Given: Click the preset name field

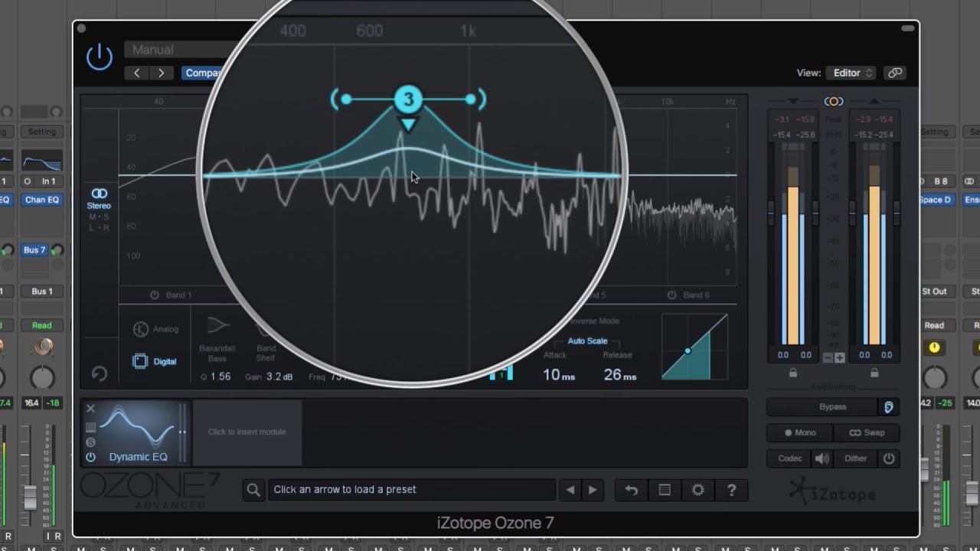Looking at the screenshot, I should pos(412,490).
